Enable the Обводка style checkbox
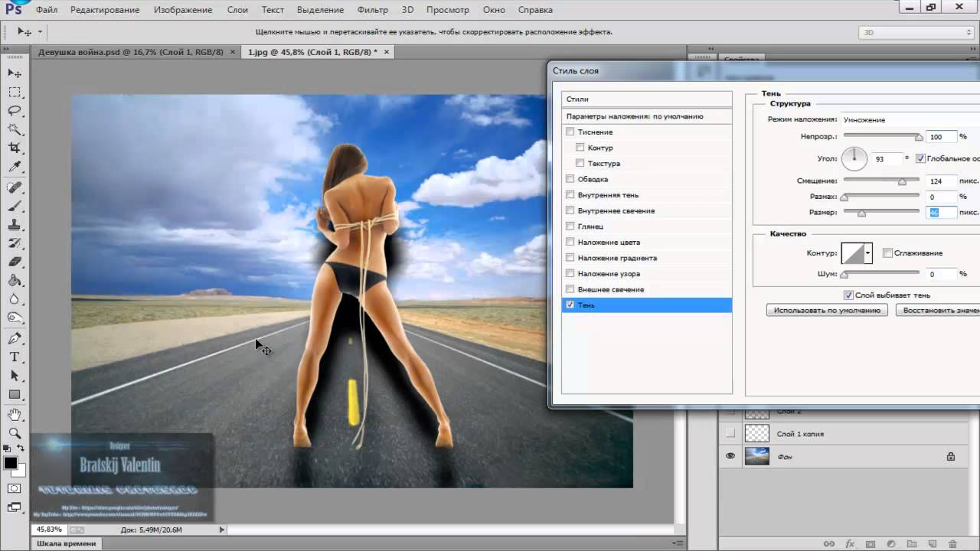 pyautogui.click(x=570, y=179)
